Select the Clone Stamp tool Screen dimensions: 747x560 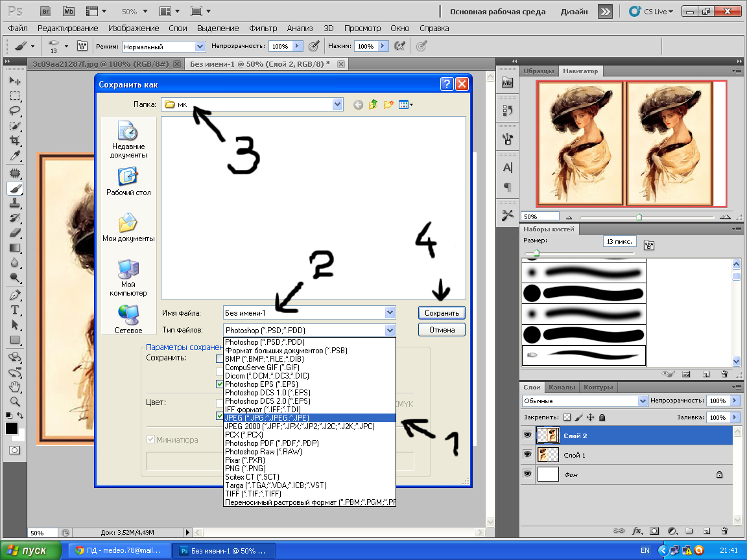tap(15, 204)
